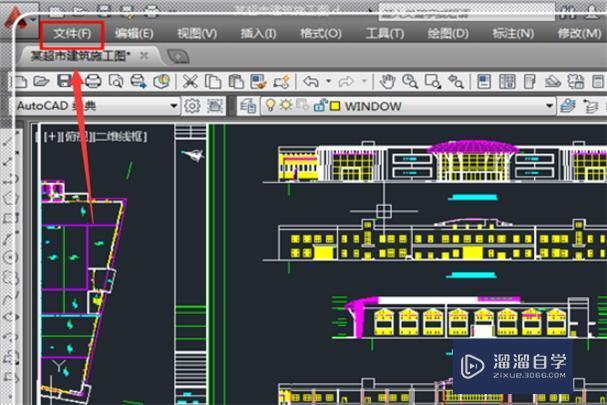This screenshot has width=607, height=405.
Task: Click the Redo arrow icon
Action: tap(346, 81)
